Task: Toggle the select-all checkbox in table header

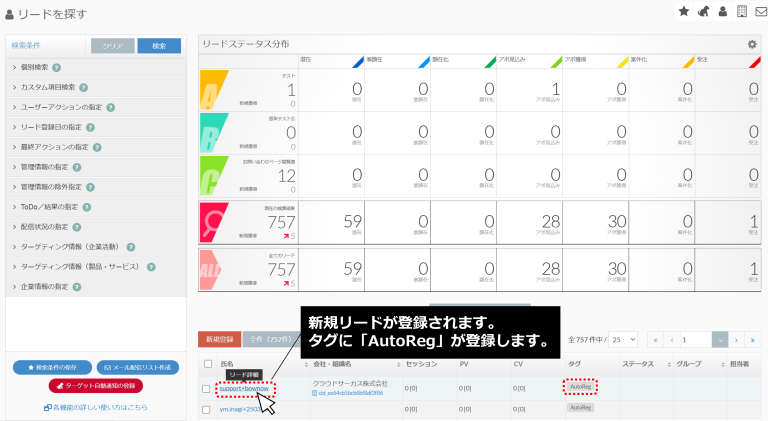Action: pos(208,364)
